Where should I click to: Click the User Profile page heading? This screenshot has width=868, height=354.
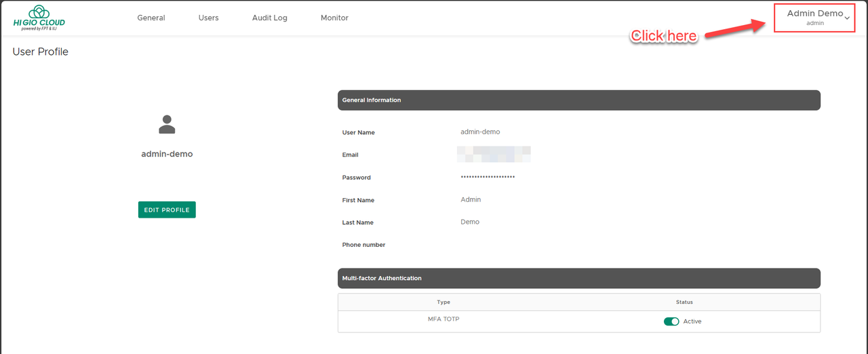[x=41, y=52]
